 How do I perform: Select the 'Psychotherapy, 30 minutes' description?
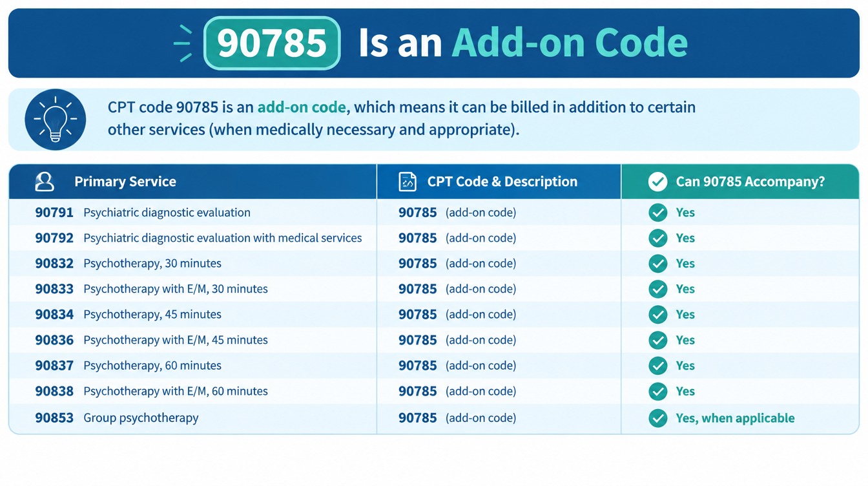[x=152, y=264]
